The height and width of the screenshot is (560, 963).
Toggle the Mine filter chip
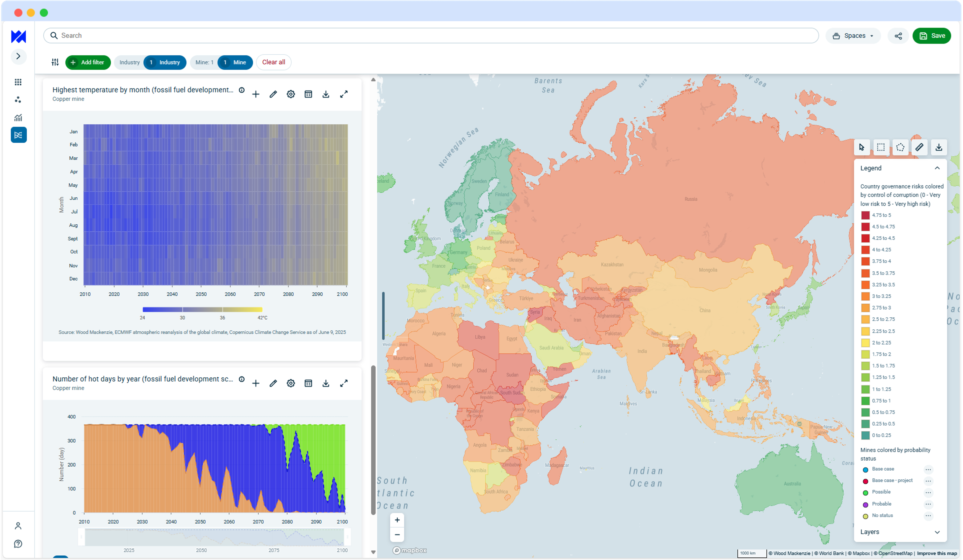tap(235, 62)
